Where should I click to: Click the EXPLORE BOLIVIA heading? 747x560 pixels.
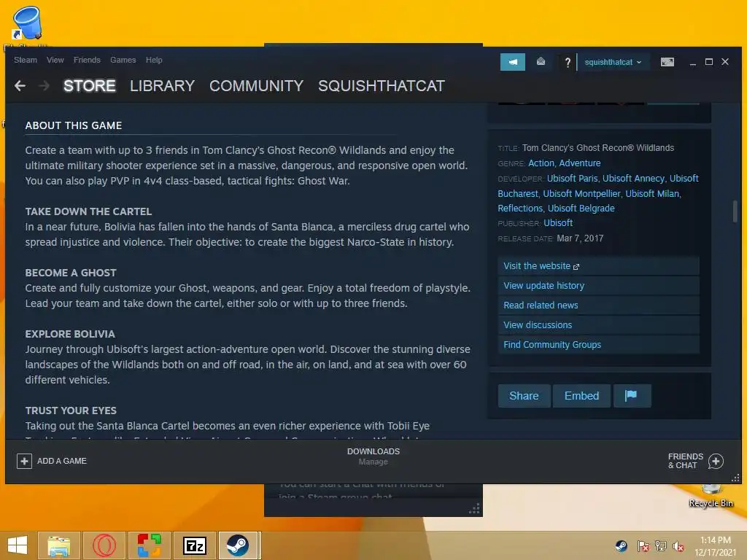pyautogui.click(x=70, y=334)
